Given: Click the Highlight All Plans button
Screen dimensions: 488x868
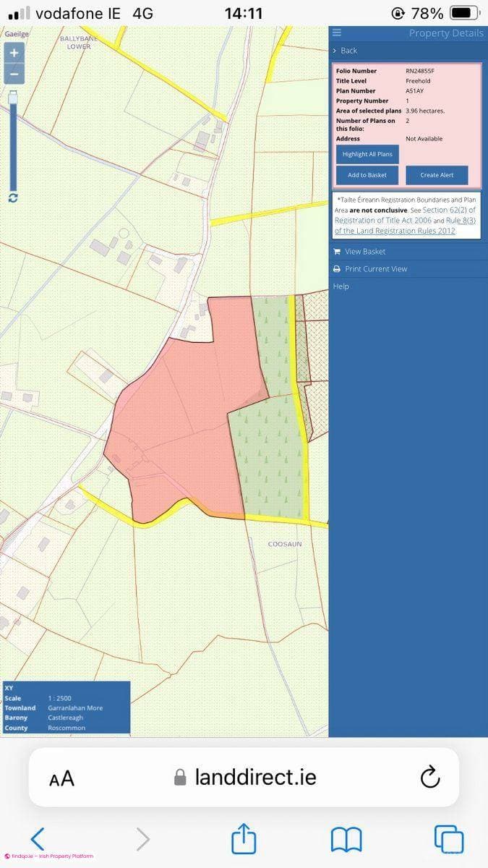Looking at the screenshot, I should (x=367, y=154).
